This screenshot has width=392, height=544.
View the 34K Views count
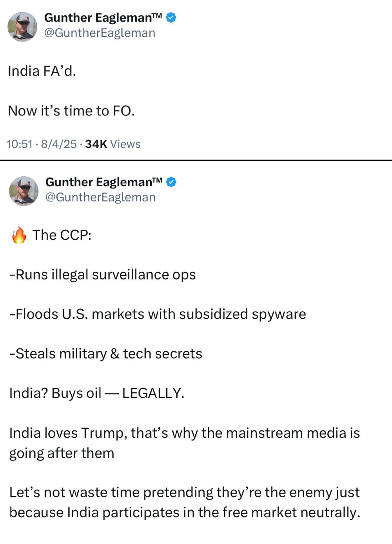point(113,144)
